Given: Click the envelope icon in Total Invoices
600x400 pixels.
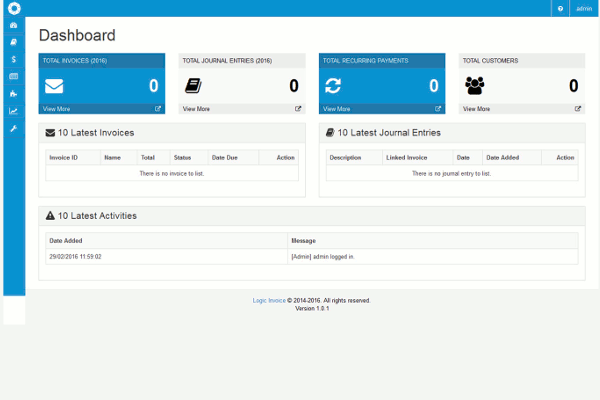Looking at the screenshot, I should (54, 86).
